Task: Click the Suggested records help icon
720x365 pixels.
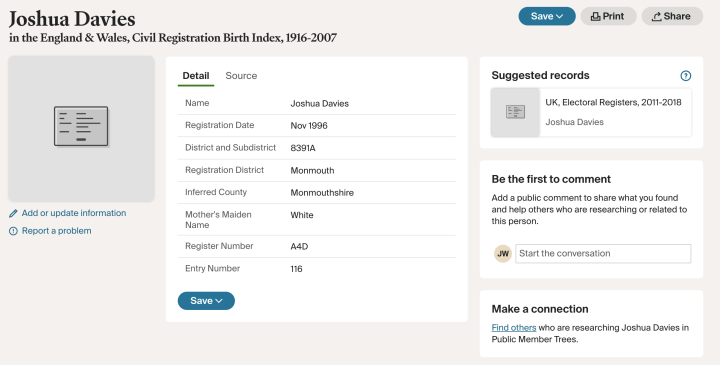Action: [686, 76]
